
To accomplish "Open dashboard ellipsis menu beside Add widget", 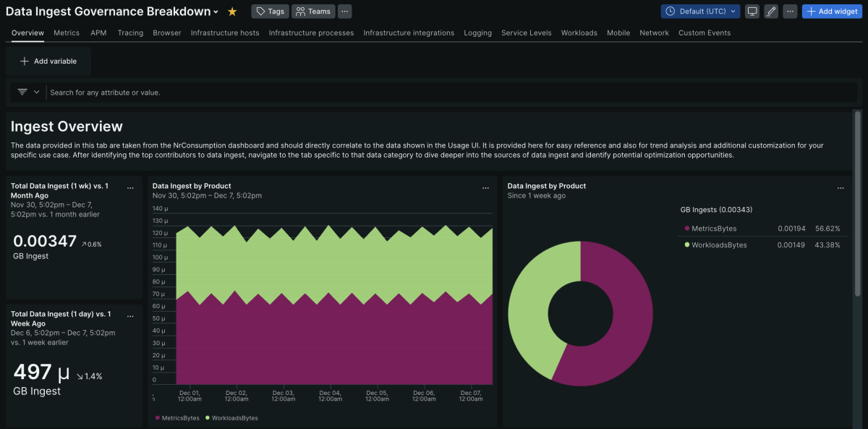I will pos(790,12).
